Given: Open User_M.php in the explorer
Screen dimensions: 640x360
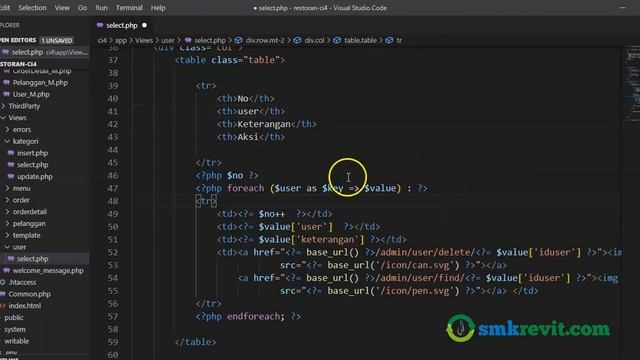Looking at the screenshot, I should (31, 94).
